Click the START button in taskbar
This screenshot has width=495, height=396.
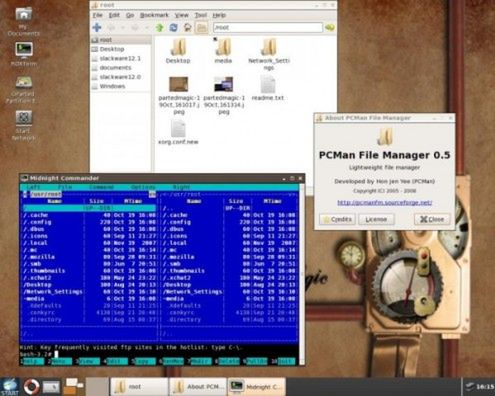click(9, 387)
